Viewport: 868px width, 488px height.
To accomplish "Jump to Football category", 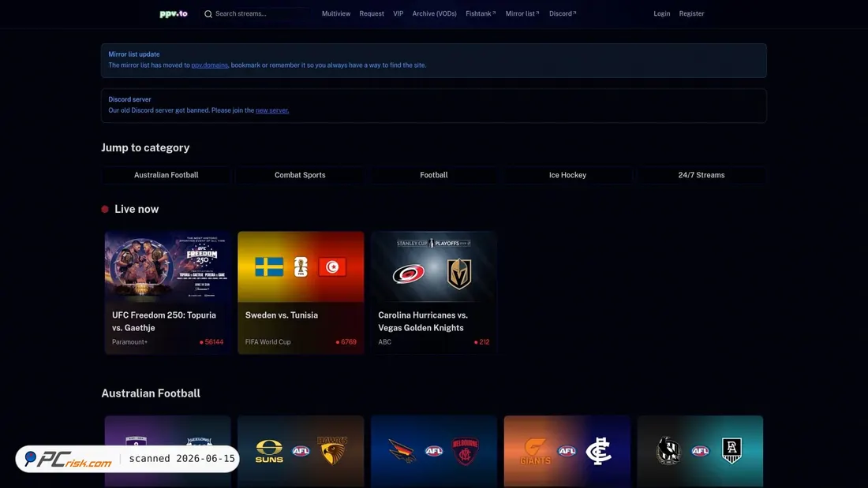I will [433, 175].
